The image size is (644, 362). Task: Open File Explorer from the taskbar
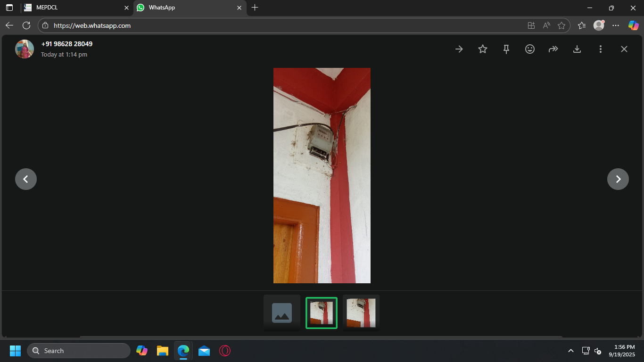click(x=163, y=351)
